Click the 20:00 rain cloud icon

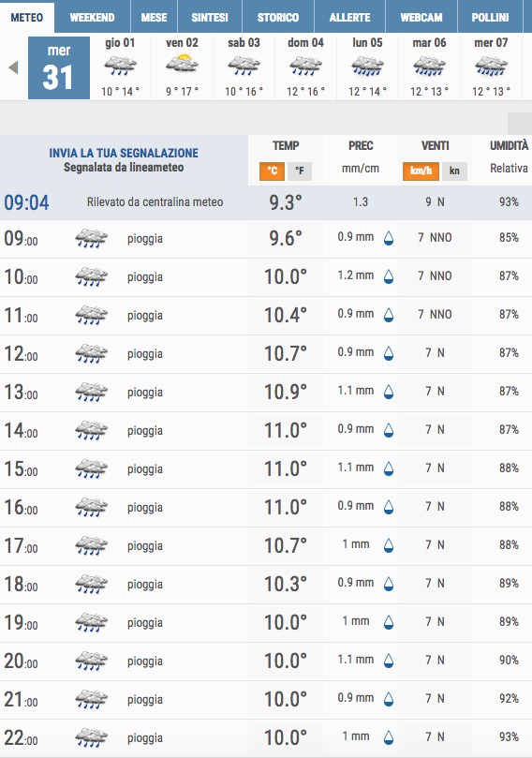pos(92,661)
